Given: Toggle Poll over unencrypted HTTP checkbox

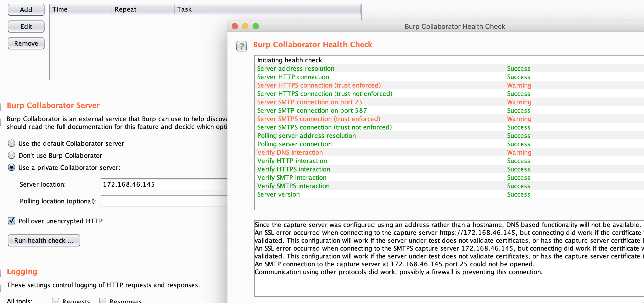Looking at the screenshot, I should click(x=12, y=221).
